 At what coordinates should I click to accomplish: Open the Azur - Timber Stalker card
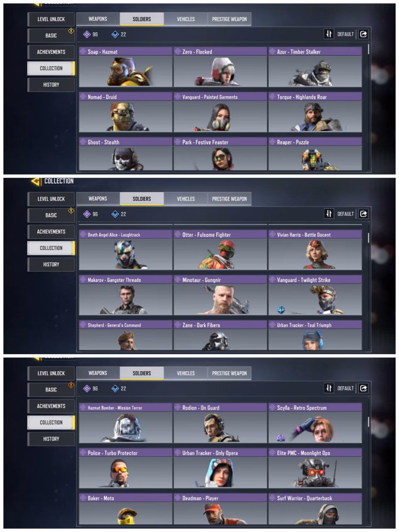(315, 67)
